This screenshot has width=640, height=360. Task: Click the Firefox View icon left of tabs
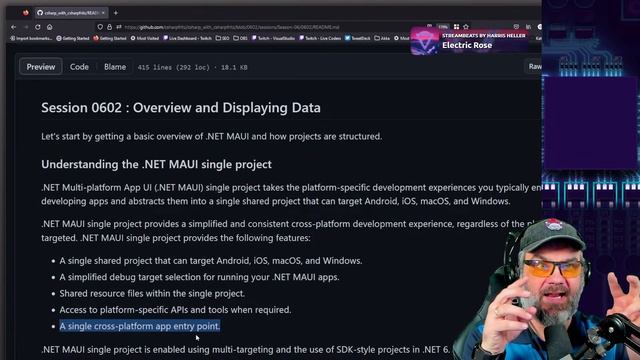(26, 13)
